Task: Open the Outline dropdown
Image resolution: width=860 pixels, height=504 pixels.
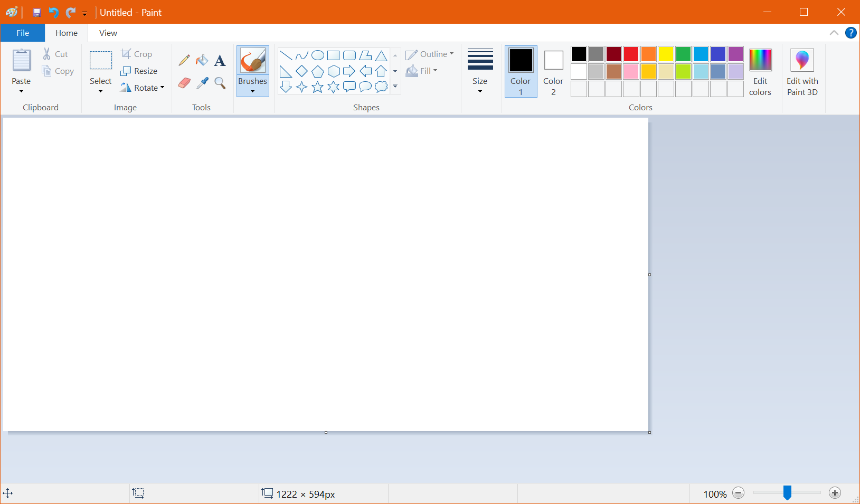Action: pyautogui.click(x=430, y=54)
